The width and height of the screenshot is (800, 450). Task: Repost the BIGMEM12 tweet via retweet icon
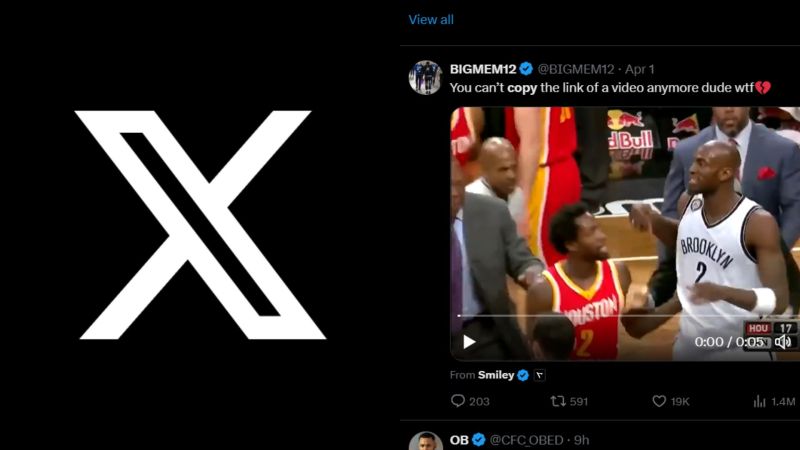point(558,401)
